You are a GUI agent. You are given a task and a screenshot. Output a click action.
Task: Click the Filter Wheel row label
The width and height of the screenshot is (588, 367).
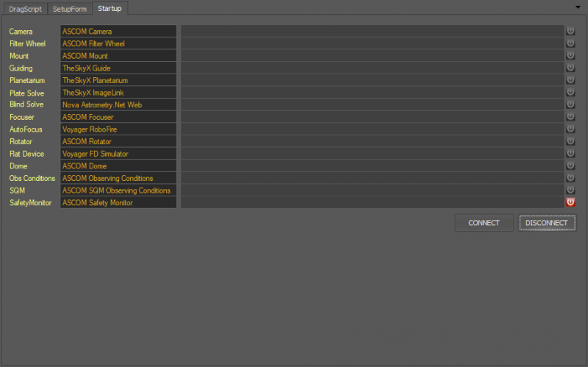[x=27, y=43]
